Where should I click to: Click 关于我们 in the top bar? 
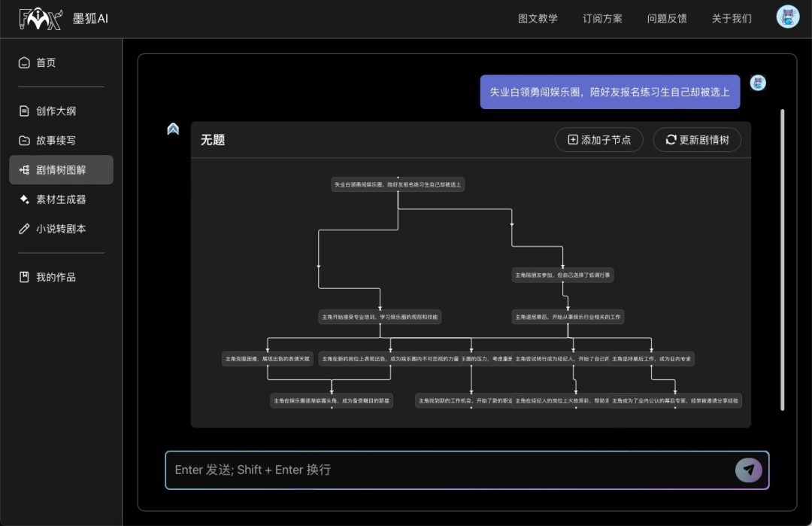(730, 18)
